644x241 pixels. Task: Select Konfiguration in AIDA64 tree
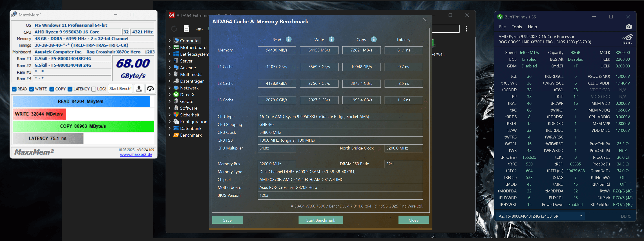[x=193, y=122]
